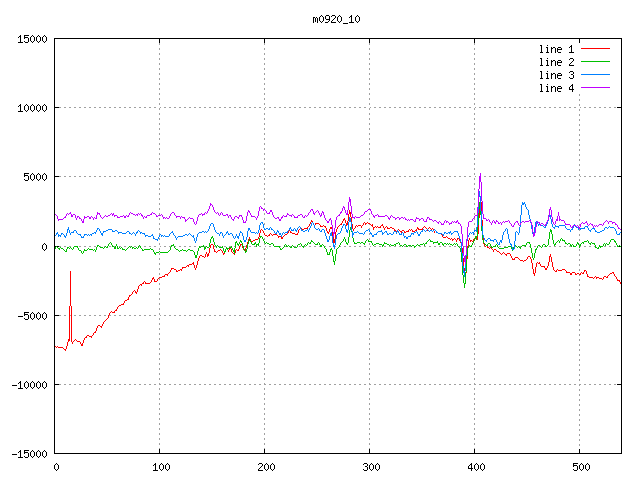Click the 200 x-axis tick label
Image resolution: width=640 pixels, height=480 pixels.
click(265, 467)
